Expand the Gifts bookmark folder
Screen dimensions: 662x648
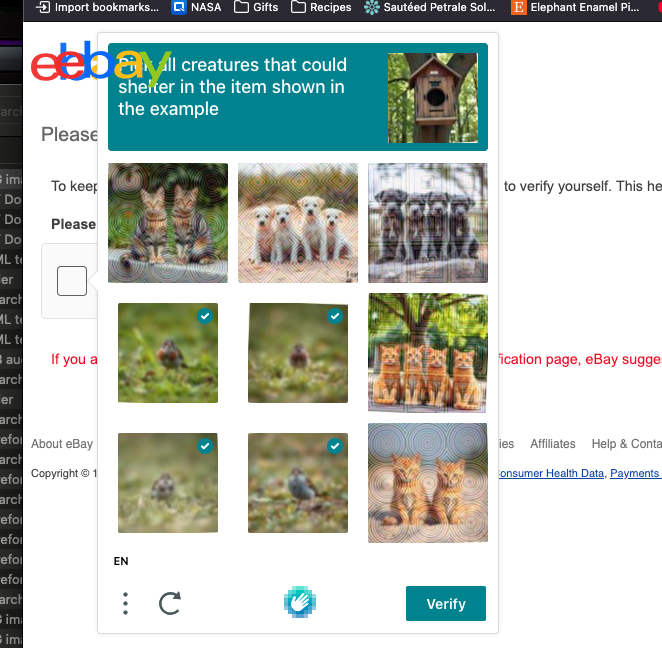point(256,7)
